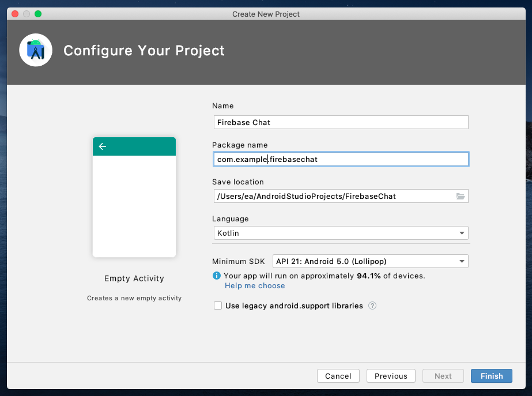Close the Create New Project window
The image size is (532, 396).
pos(15,14)
